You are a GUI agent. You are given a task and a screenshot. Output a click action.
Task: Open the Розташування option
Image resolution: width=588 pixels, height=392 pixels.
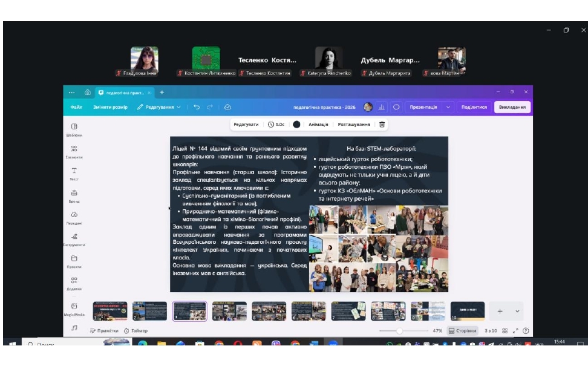[x=354, y=124]
